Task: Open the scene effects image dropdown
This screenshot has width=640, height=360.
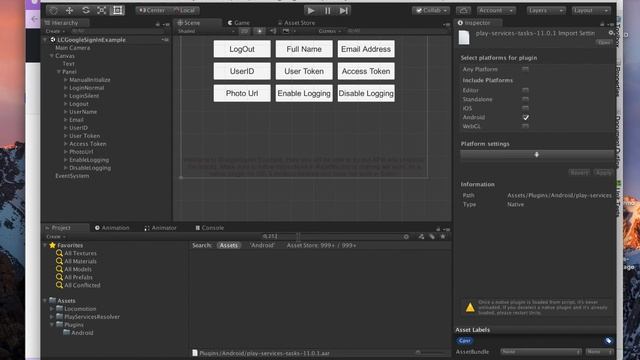Action: [x=288, y=31]
